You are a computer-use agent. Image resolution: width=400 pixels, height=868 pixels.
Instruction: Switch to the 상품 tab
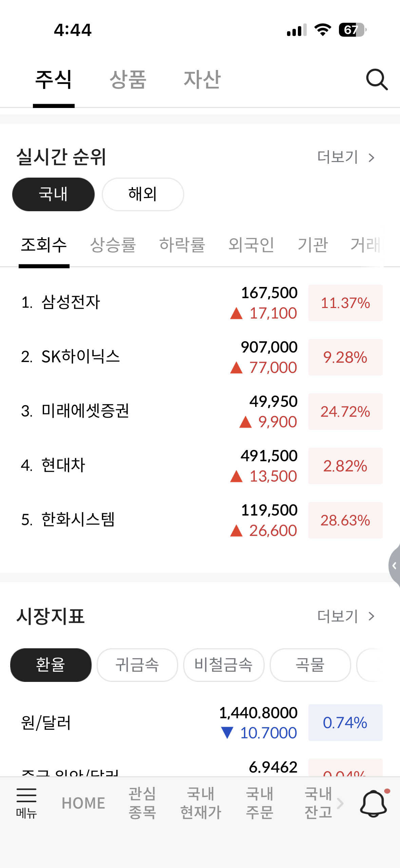(x=128, y=79)
